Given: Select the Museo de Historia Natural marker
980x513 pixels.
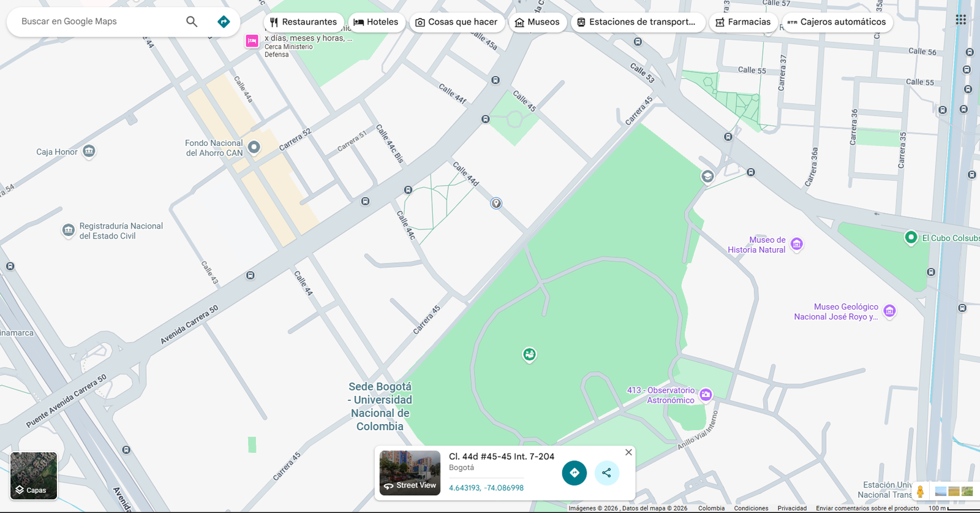Looking at the screenshot, I should coord(796,245).
